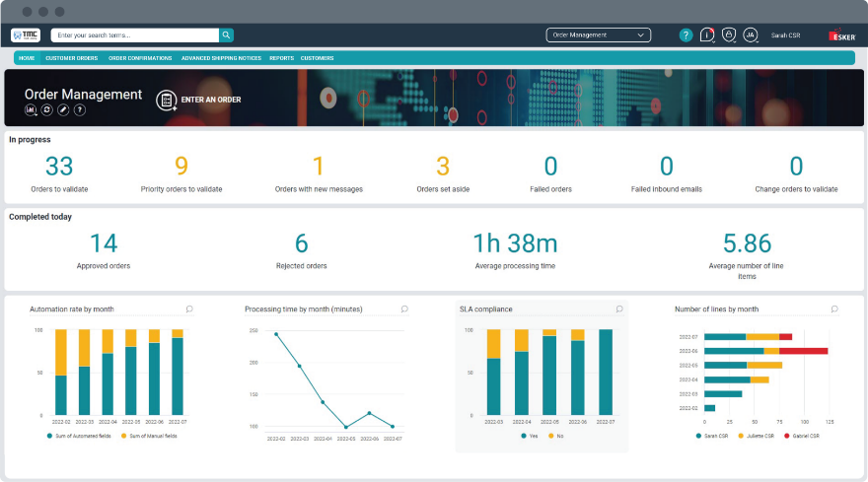This screenshot has height=482, width=868.
Task: Click the Enter an Order button
Action: 198,100
